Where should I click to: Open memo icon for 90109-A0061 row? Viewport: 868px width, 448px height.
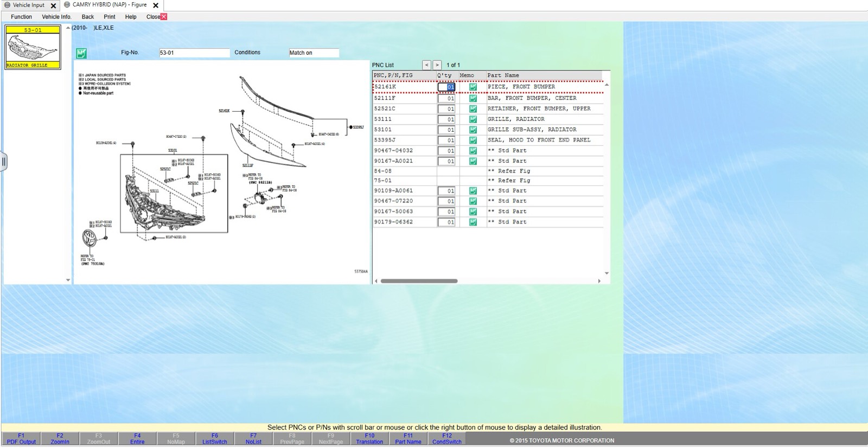pyautogui.click(x=473, y=191)
